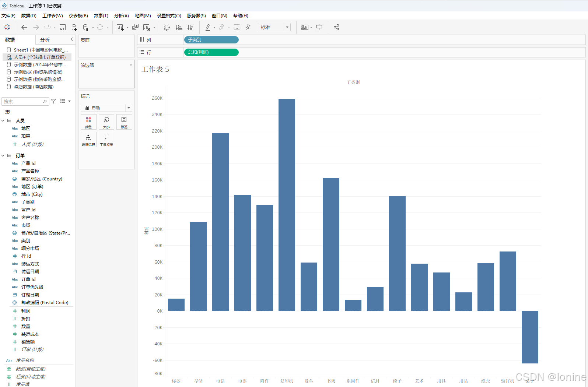Click the filter fields funnel icon
Screen dimensions: 588x387
click(53, 101)
